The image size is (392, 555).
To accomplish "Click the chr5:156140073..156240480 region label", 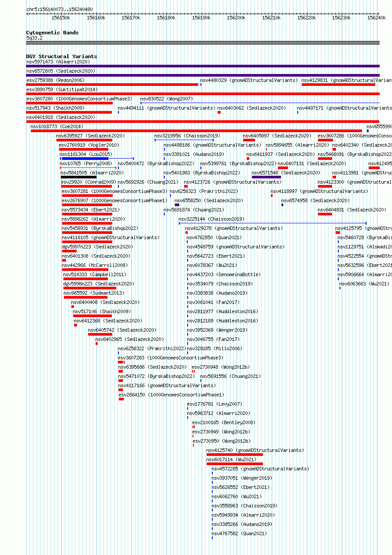I will (59, 9).
